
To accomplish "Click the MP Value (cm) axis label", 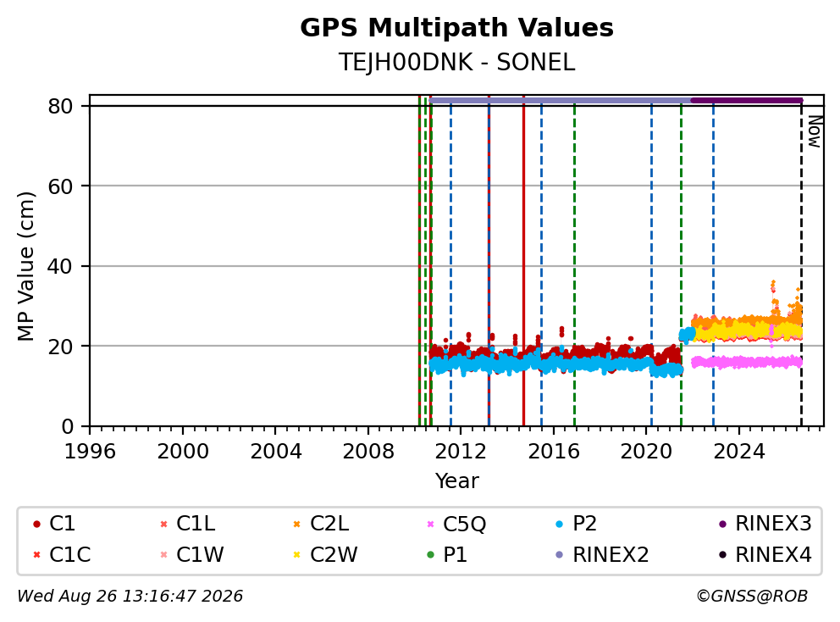I will pyautogui.click(x=25, y=266).
